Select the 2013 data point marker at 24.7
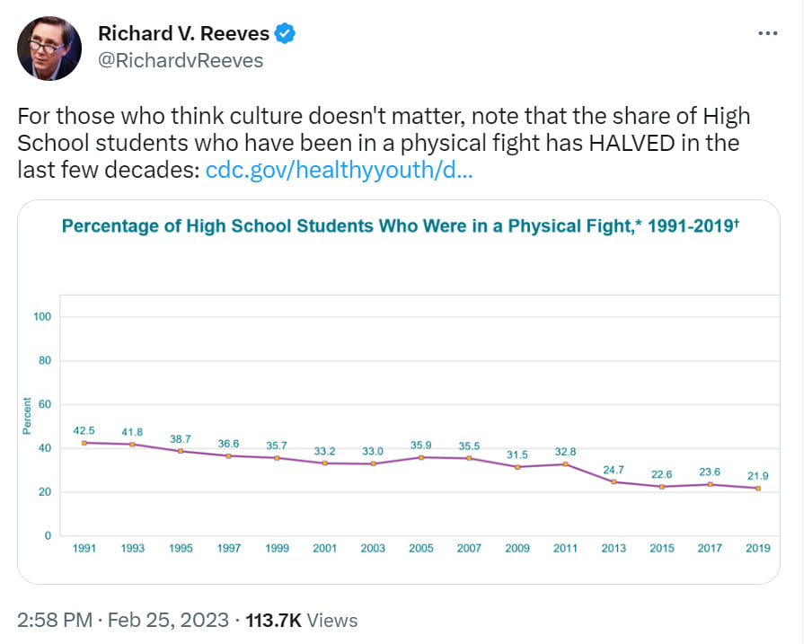 click(x=613, y=481)
